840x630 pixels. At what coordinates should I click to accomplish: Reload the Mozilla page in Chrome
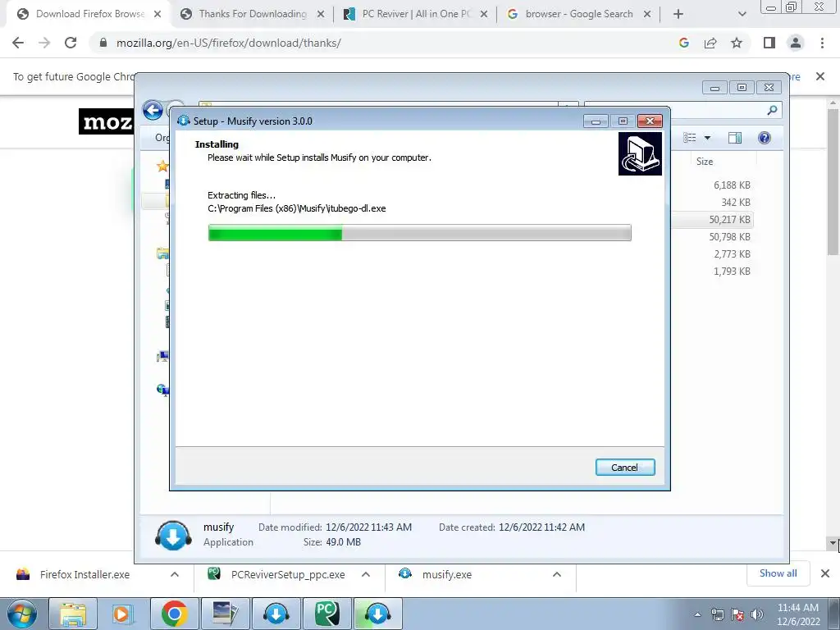[71, 43]
